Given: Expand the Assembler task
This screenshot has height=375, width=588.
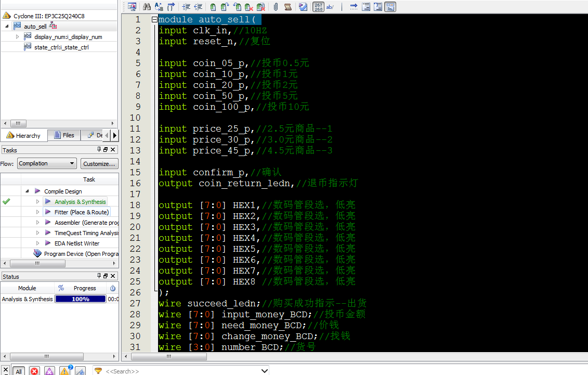Looking at the screenshot, I should pyautogui.click(x=37, y=223).
